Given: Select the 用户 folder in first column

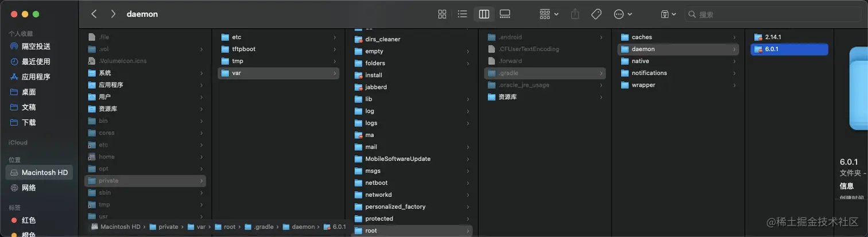Looking at the screenshot, I should tap(145, 97).
